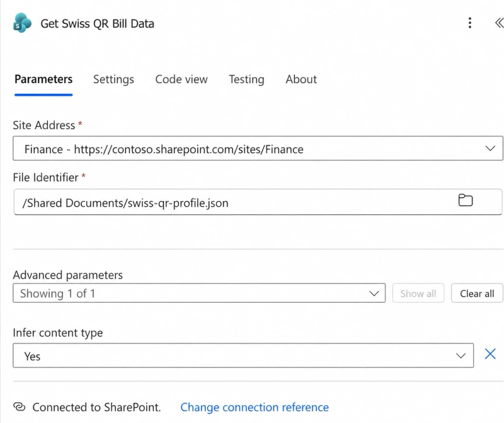Collapse the panel with double chevron icon
The height and width of the screenshot is (423, 504).
pyautogui.click(x=499, y=23)
